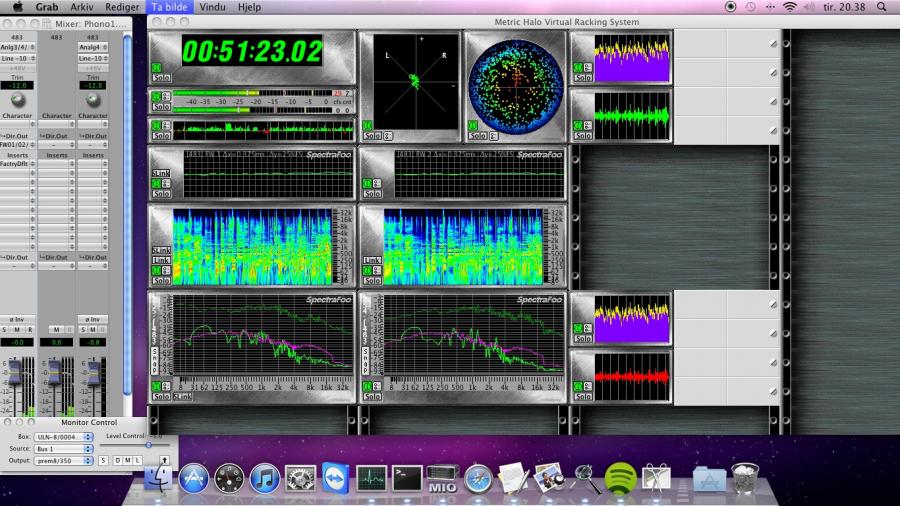Image resolution: width=900 pixels, height=506 pixels.
Task: Open parameter icon on red waveform module
Action: click(x=588, y=387)
